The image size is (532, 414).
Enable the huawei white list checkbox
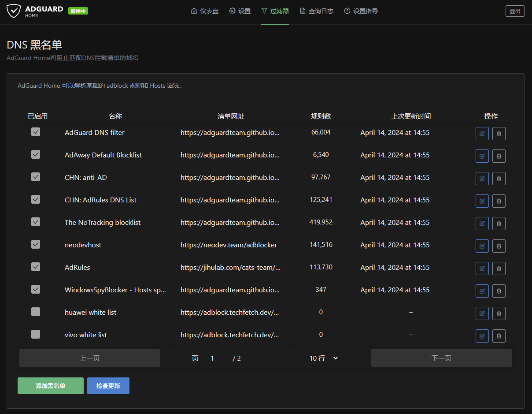coord(36,312)
